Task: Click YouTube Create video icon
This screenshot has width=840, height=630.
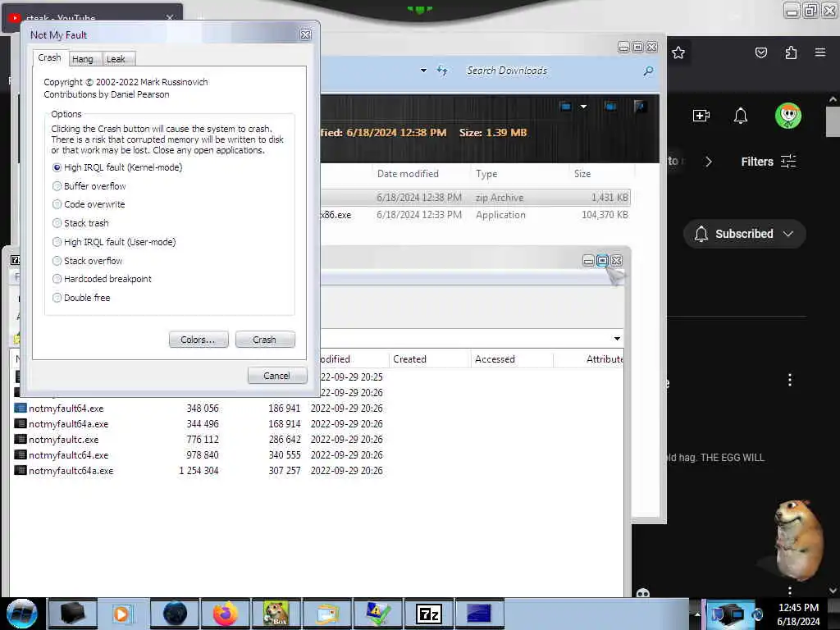Action: point(701,115)
